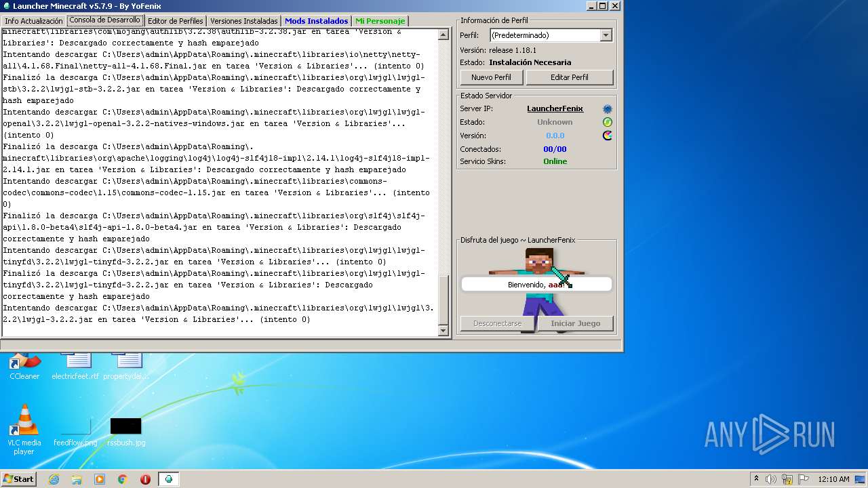Click the console vertical scrollbar thumb
Screen dimensions: 868x488
click(x=443, y=300)
